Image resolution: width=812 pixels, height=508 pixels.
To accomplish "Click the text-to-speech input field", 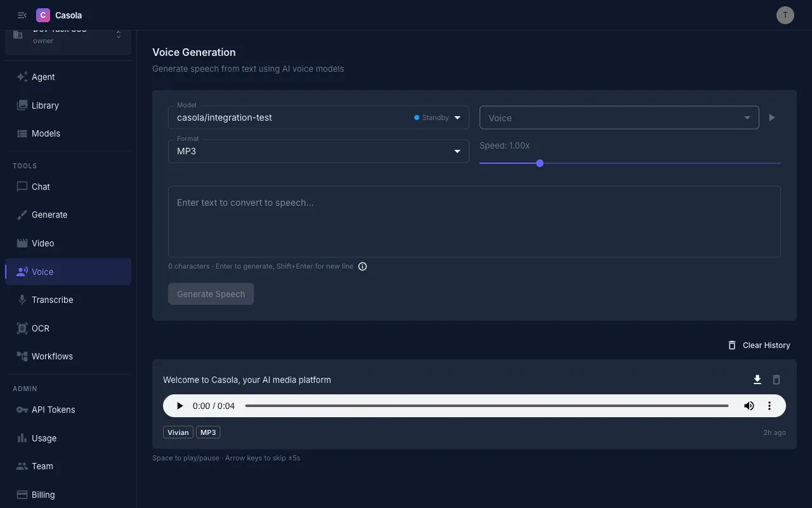I will (x=474, y=221).
